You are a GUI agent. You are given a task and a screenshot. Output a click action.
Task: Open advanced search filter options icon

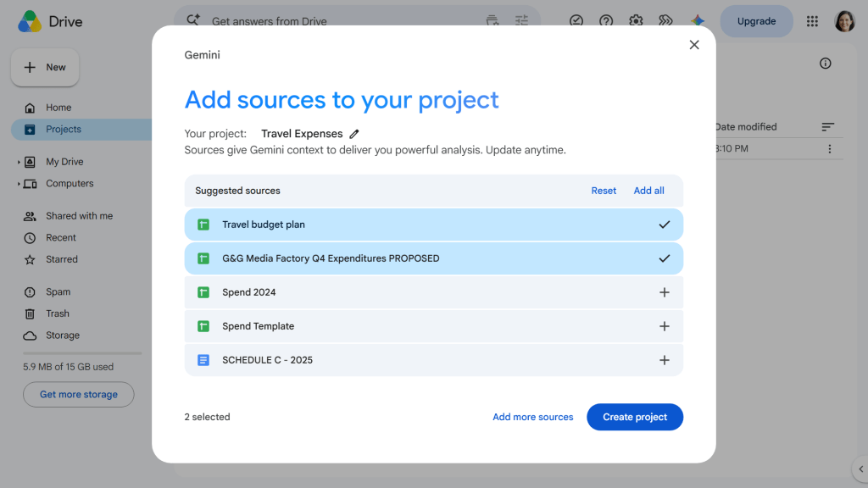[x=521, y=21]
